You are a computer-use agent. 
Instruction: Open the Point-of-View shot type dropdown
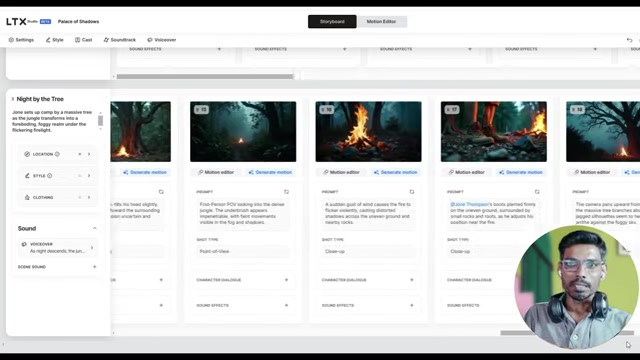click(x=243, y=251)
